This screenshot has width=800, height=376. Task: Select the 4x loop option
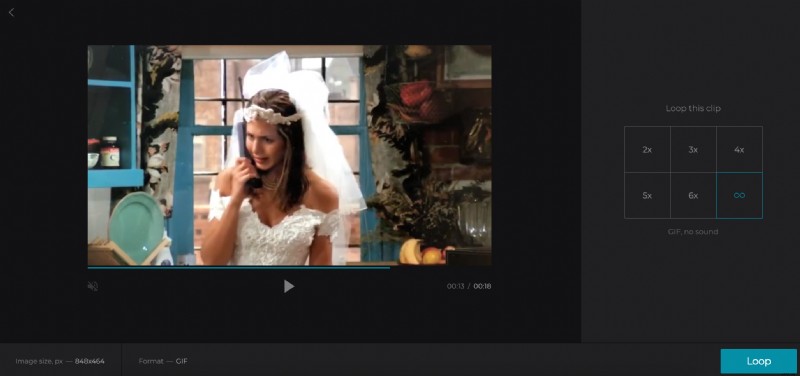[739, 149]
